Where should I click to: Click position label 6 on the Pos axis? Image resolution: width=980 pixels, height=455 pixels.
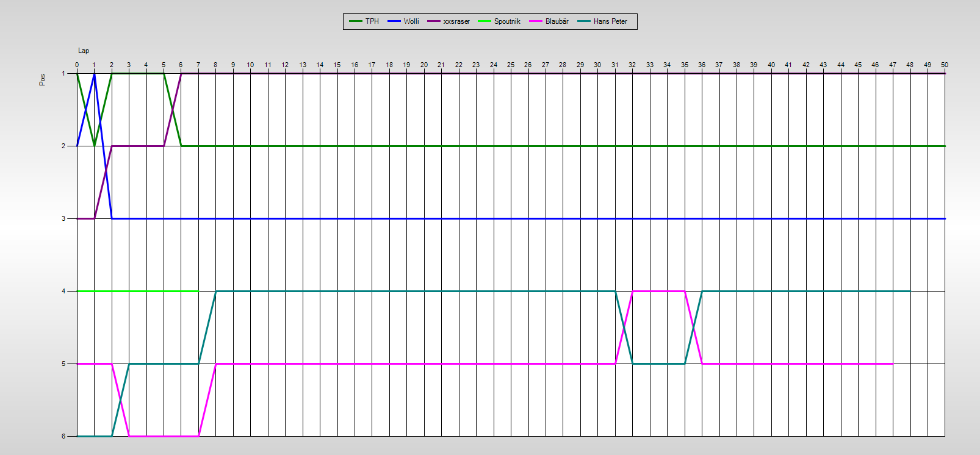point(63,436)
